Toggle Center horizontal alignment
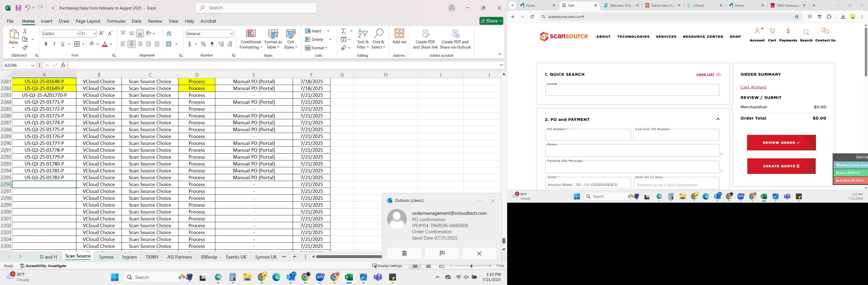This screenshot has width=868, height=285. (131, 44)
